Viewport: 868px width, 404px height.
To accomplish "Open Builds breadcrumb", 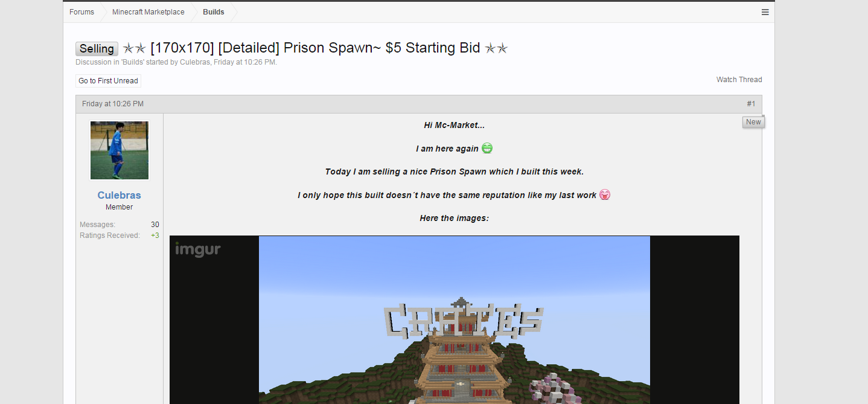I will point(214,12).
